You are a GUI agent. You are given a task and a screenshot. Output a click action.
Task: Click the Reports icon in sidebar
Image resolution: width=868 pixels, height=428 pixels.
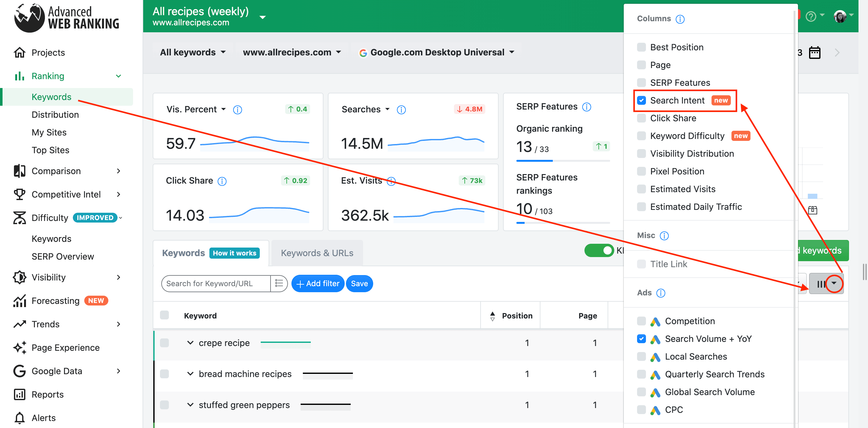click(20, 394)
